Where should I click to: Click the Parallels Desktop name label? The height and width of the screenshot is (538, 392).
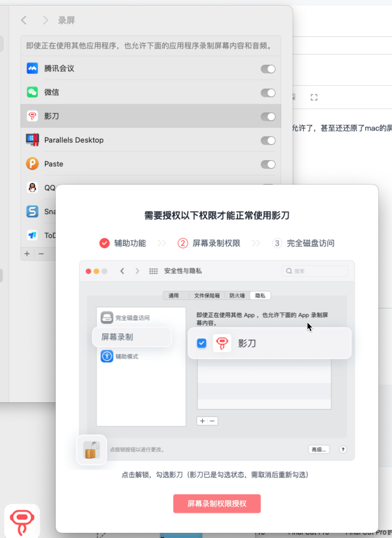74,140
